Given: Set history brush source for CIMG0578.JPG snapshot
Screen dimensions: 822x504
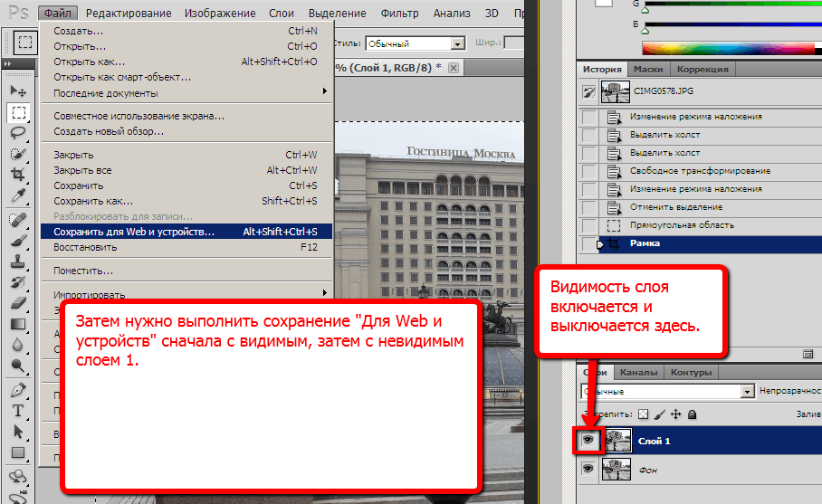Looking at the screenshot, I should click(589, 92).
